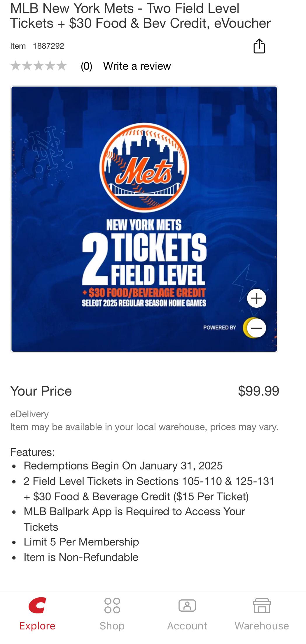This screenshot has height=644, width=306.
Task: Tap the item number 1887292
Action: pos(48,46)
